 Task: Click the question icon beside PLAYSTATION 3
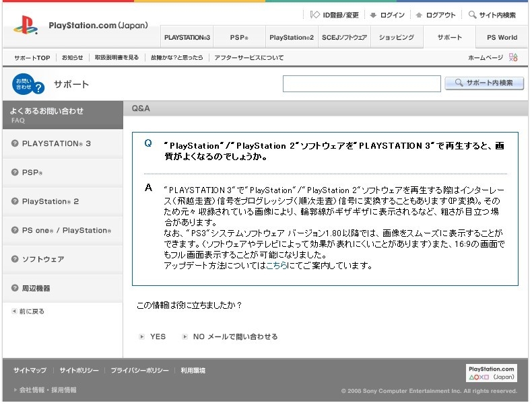(15, 143)
